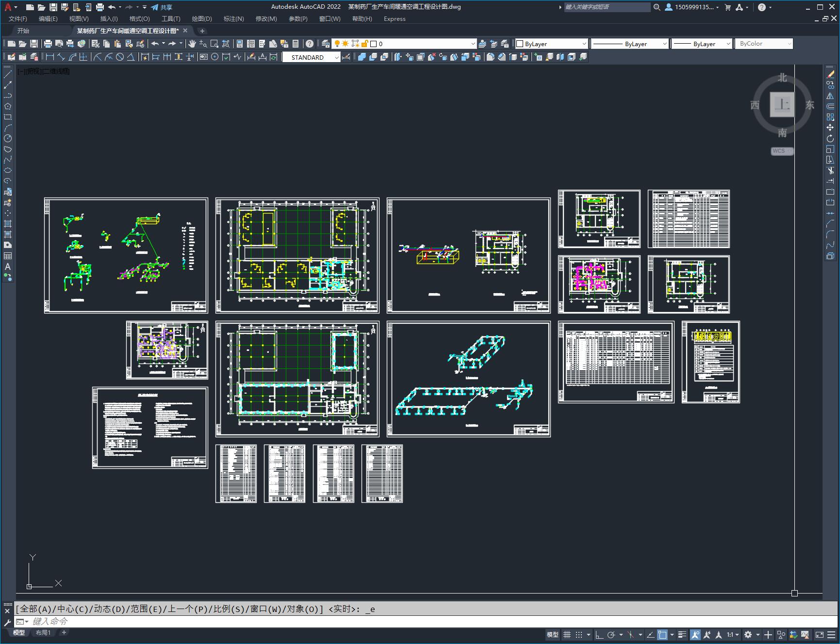Screen dimensions: 840x644
Task: Switch to the 布局1 layout tab
Action: (43, 632)
